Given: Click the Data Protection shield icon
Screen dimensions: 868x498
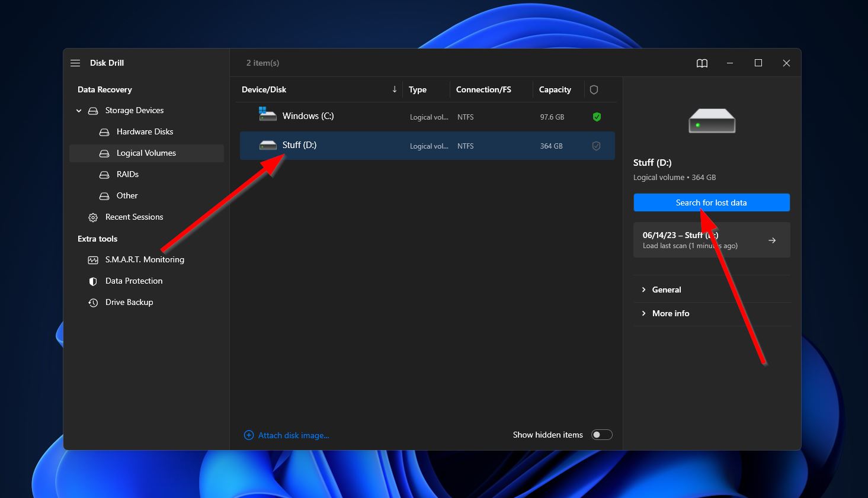Looking at the screenshot, I should pyautogui.click(x=93, y=281).
